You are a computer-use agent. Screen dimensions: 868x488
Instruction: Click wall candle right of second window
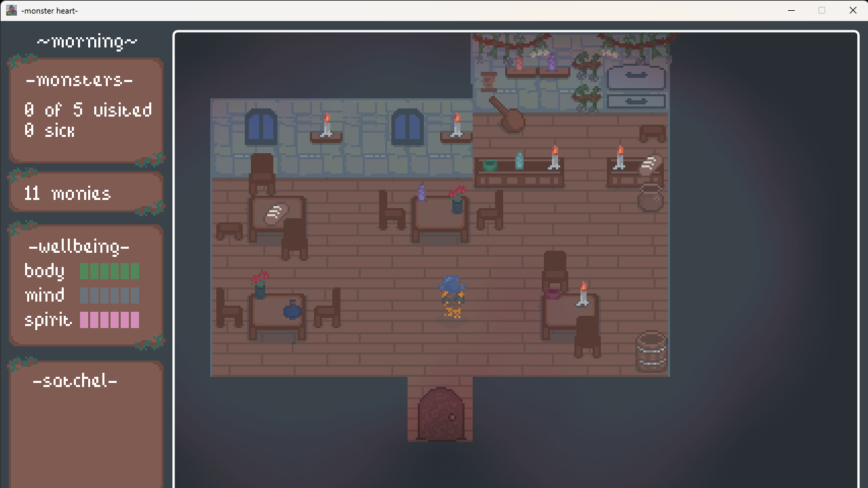(x=456, y=127)
